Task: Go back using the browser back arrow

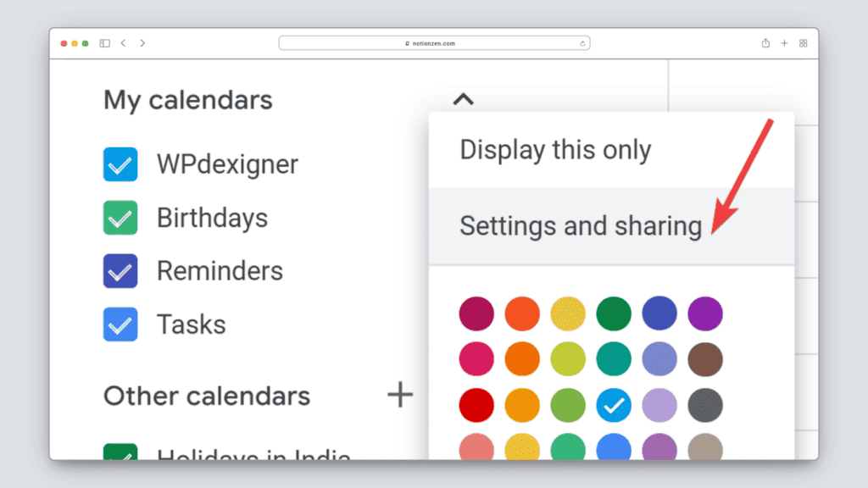Action: click(x=124, y=43)
